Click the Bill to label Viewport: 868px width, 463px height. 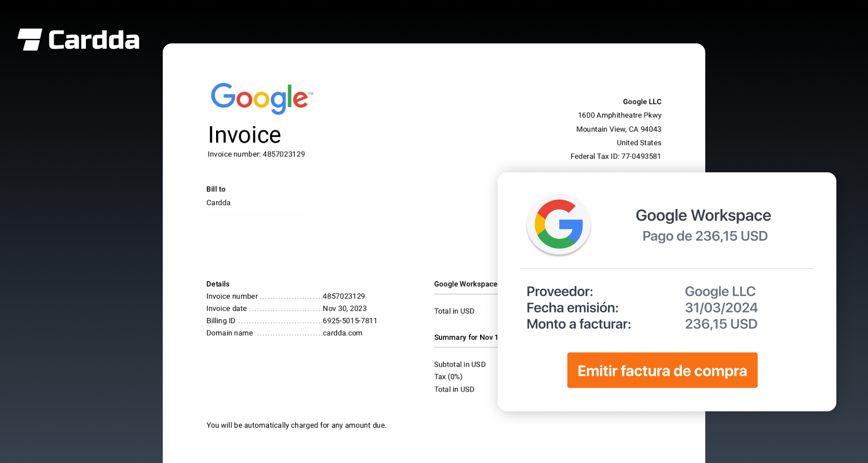click(x=216, y=189)
